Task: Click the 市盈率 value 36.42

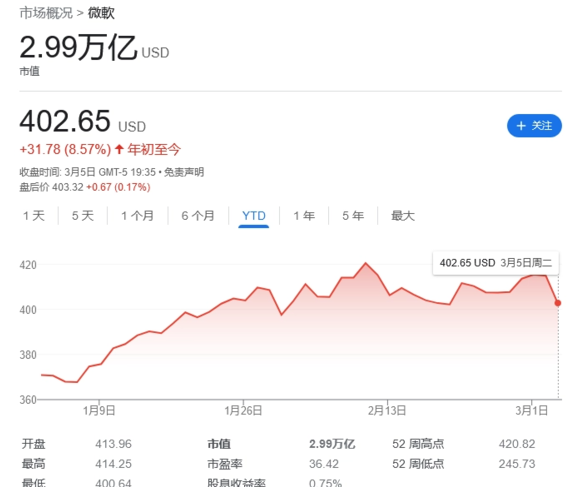Action: pyautogui.click(x=324, y=464)
